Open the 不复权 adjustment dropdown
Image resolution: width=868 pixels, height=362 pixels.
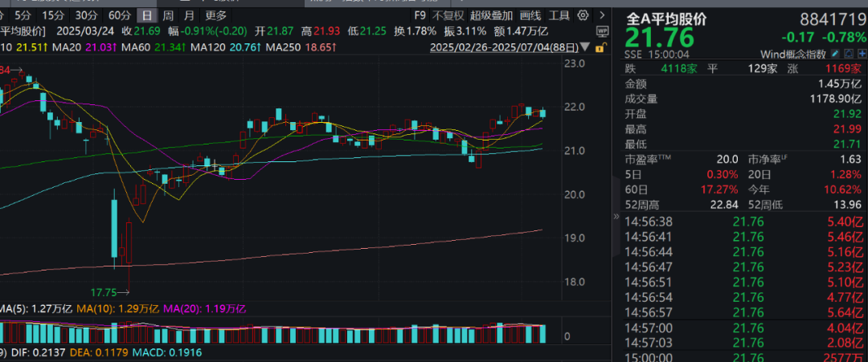448,15
